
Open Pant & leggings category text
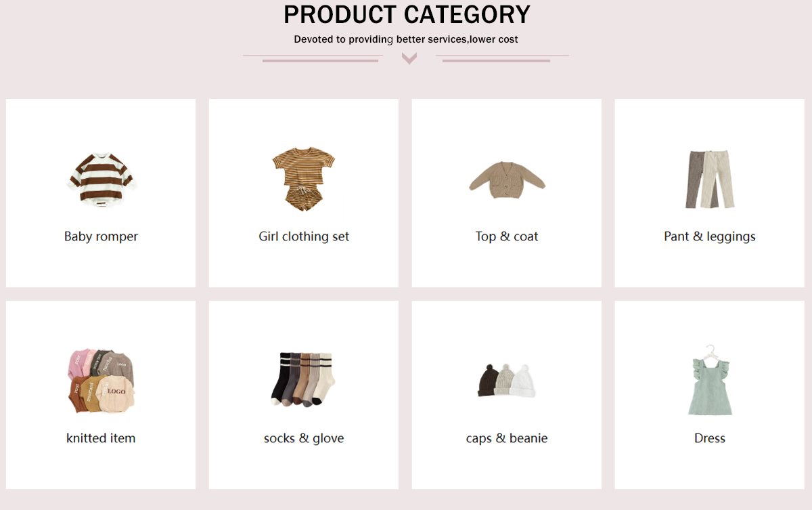point(710,236)
